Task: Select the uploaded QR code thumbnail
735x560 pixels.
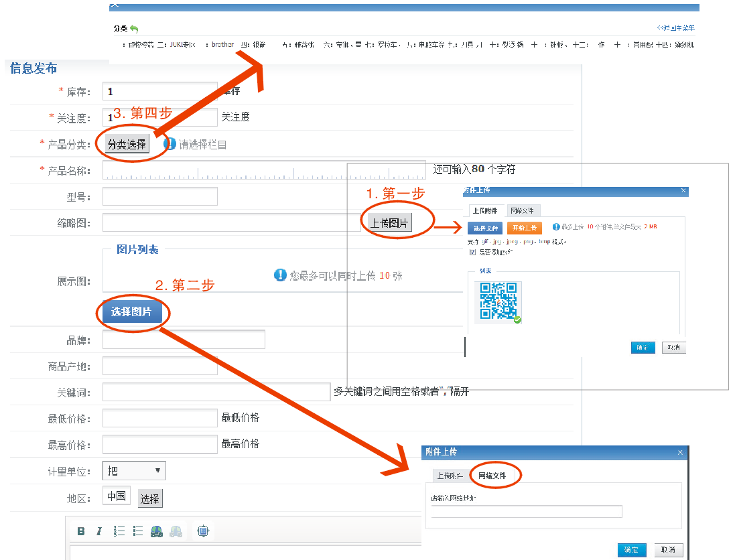Action: pos(498,301)
